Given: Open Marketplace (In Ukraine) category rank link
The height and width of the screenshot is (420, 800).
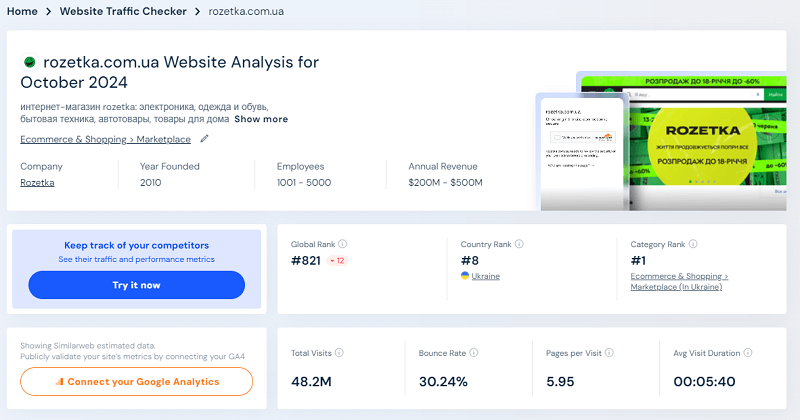Looking at the screenshot, I should click(x=679, y=281).
